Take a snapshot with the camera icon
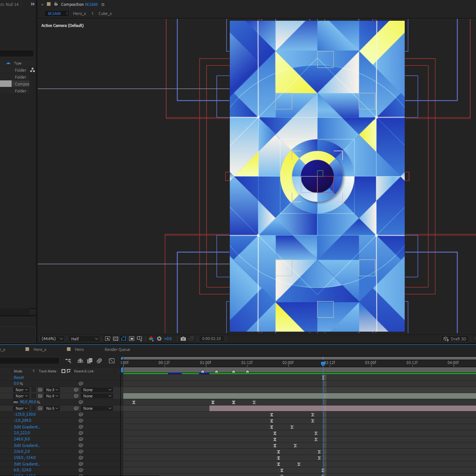 tap(183, 339)
